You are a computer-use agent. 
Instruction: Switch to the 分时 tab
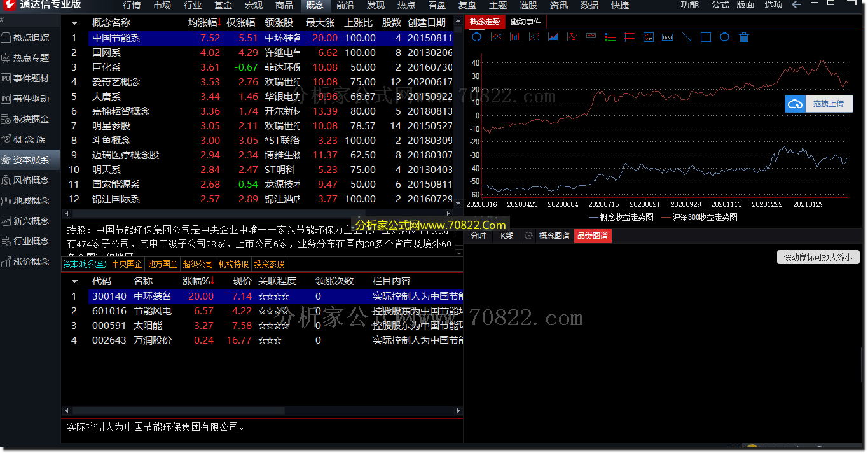tap(478, 236)
